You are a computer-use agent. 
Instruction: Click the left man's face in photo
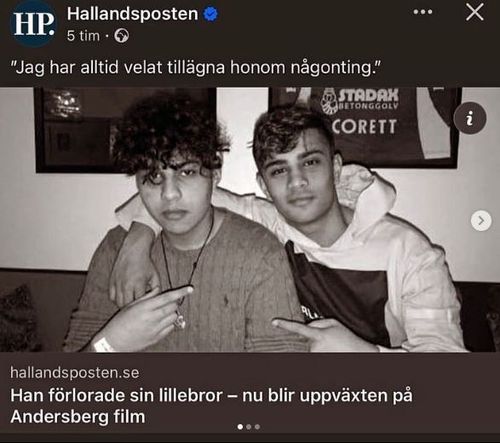(x=176, y=193)
